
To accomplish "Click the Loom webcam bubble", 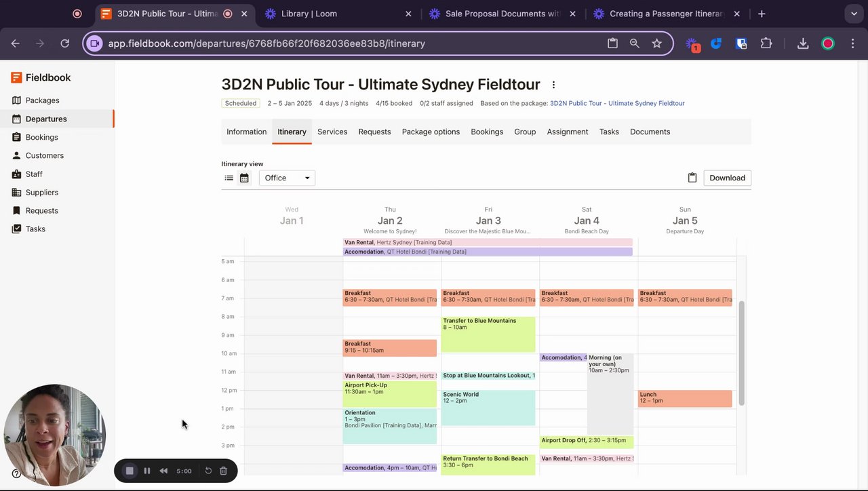I will (x=55, y=435).
